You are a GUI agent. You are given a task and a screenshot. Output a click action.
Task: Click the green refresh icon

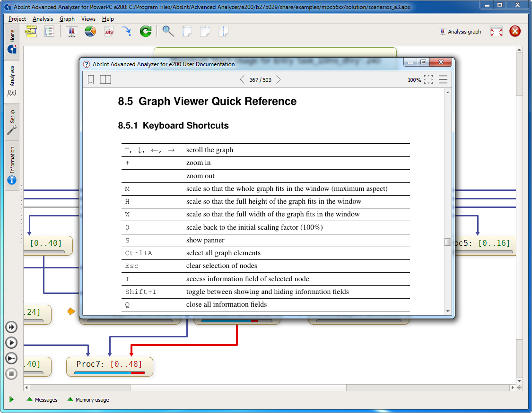(146, 32)
